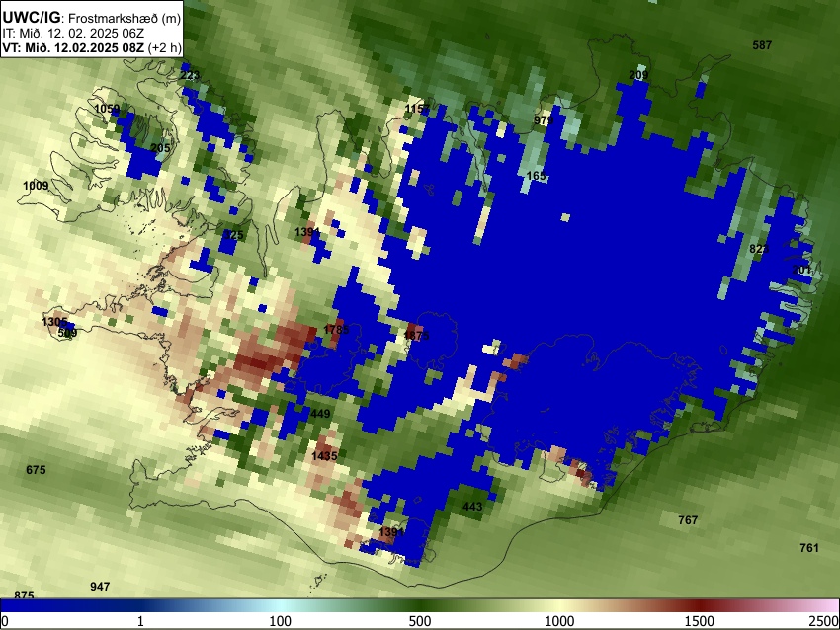Screen dimensions: 840x630
Task: Select the 1305 label on the peninsula
Action: (x=54, y=322)
